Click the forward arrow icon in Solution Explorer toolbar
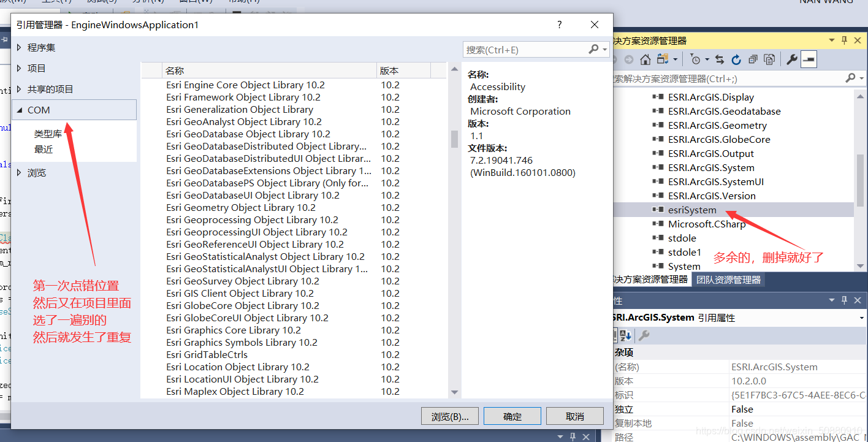This screenshot has height=442, width=868. point(629,59)
